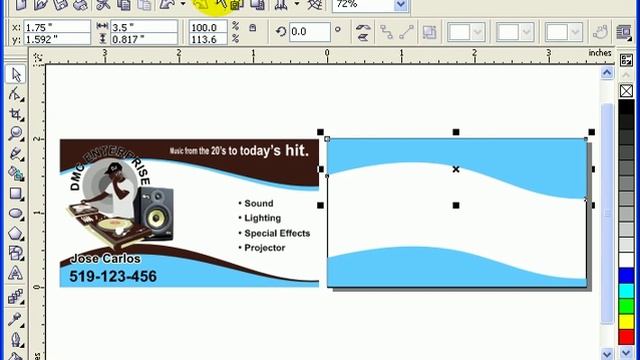Pick the red color swatch
Viewport: 640px width, 360px height.
626,338
